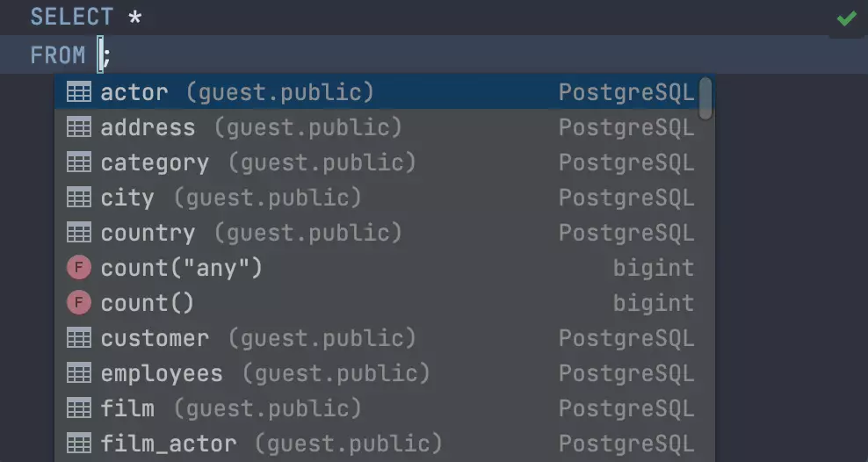Click the green checkmark inspection indicator
The width and height of the screenshot is (868, 462).
[847, 18]
